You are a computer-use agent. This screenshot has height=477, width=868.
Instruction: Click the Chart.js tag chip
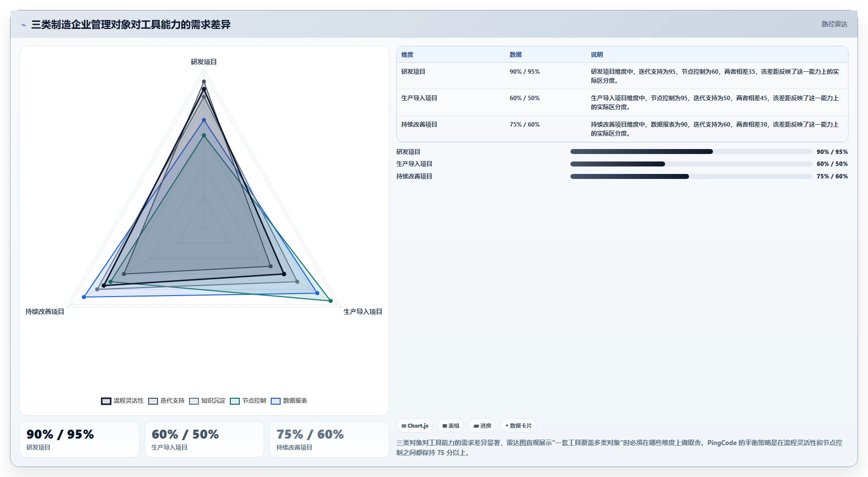[415, 426]
